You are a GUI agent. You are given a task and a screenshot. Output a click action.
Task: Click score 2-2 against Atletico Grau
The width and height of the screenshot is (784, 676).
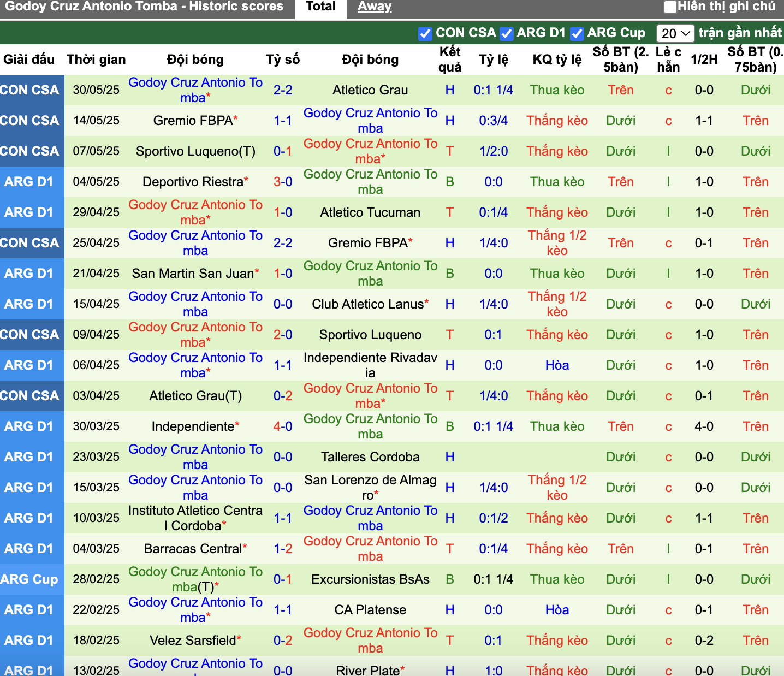[283, 90]
